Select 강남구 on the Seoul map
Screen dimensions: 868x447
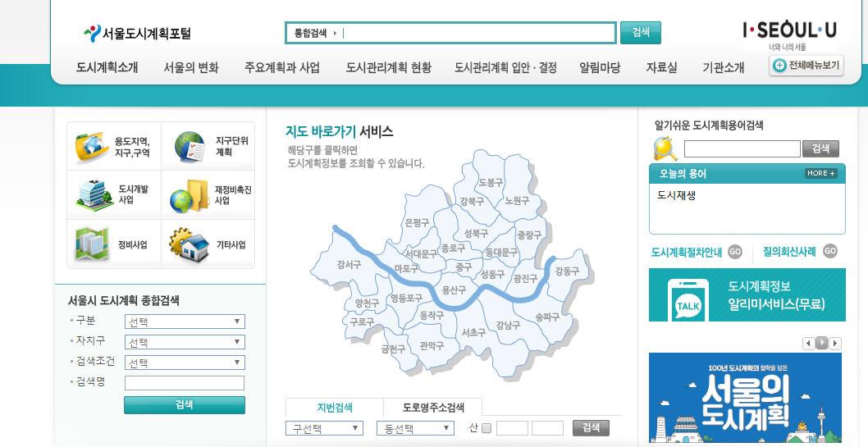pyautogui.click(x=508, y=326)
